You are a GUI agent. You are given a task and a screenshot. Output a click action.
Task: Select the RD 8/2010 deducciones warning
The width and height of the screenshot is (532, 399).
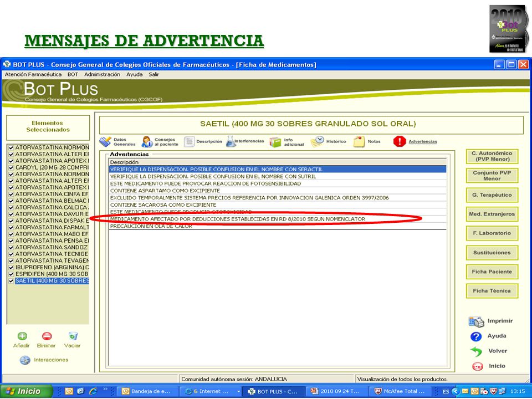tap(277, 219)
